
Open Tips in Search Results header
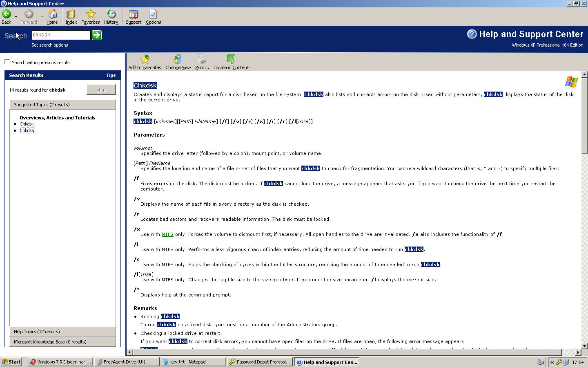click(111, 75)
